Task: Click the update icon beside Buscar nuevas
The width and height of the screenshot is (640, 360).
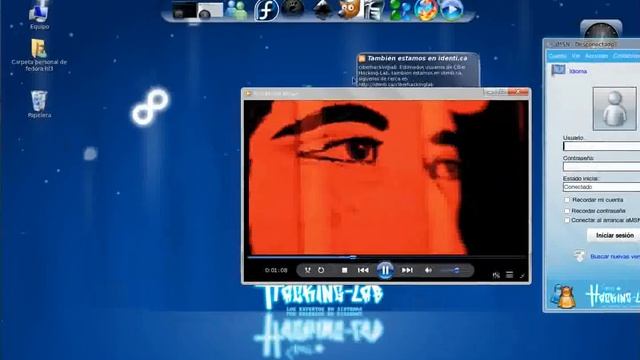Action: pyautogui.click(x=580, y=256)
